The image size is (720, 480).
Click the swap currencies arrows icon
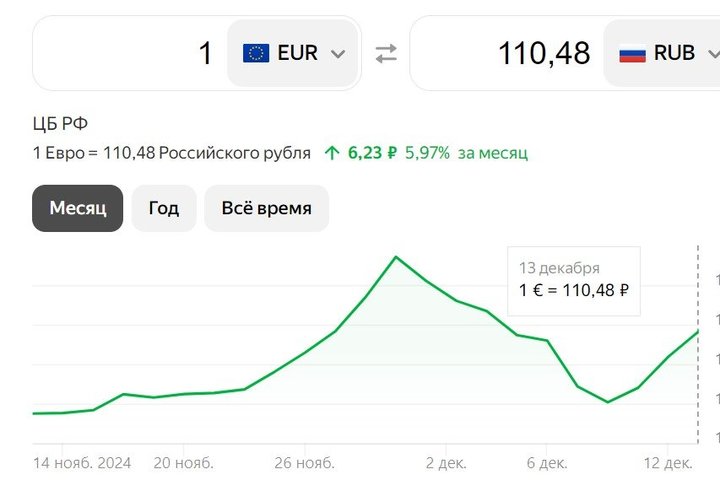click(386, 54)
